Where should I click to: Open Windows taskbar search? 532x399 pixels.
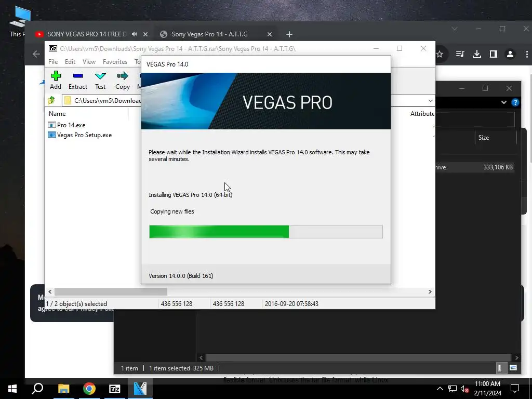click(x=37, y=389)
